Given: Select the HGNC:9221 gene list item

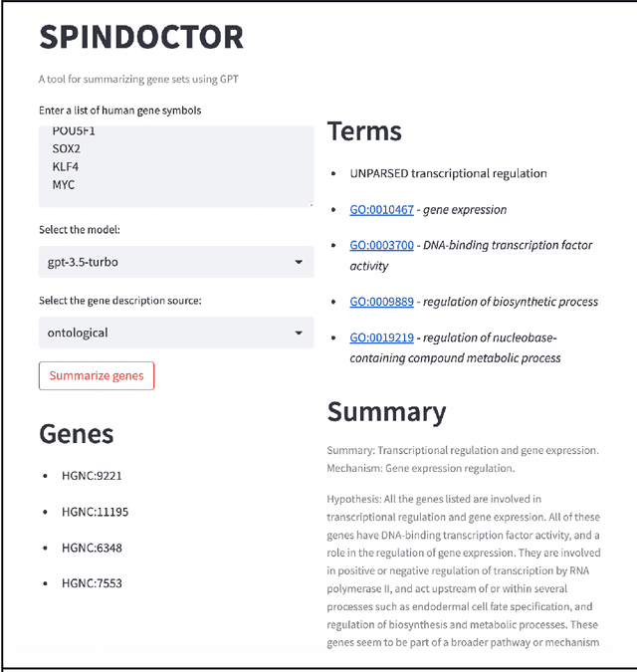Looking at the screenshot, I should (93, 476).
